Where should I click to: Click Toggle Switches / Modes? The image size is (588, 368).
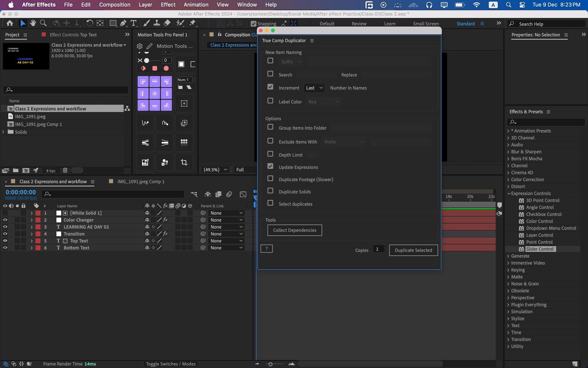tap(171, 364)
